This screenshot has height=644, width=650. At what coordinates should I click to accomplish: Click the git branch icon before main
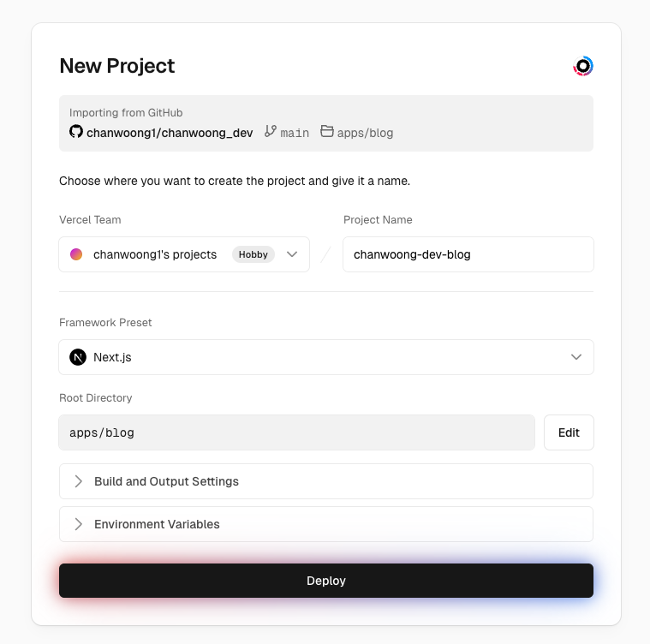[x=271, y=132]
